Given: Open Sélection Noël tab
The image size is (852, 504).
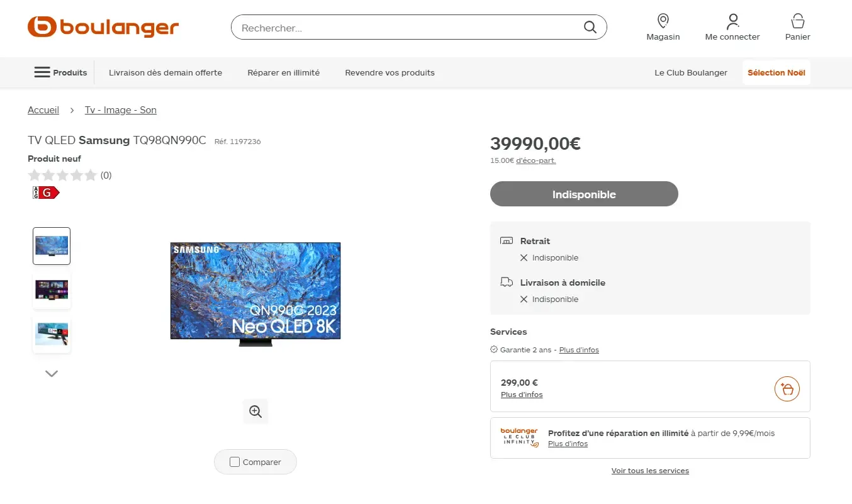Looking at the screenshot, I should 776,72.
